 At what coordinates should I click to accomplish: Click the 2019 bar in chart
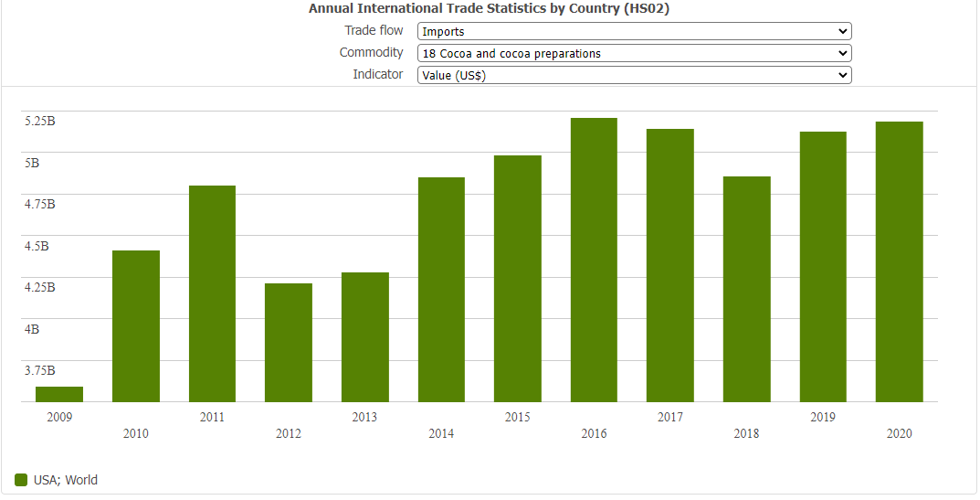pos(823,266)
